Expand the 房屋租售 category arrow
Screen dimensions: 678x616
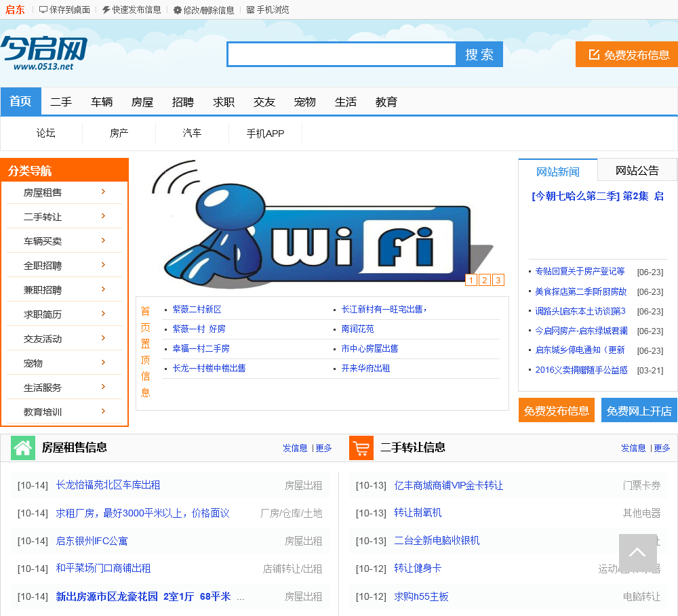[x=103, y=192]
